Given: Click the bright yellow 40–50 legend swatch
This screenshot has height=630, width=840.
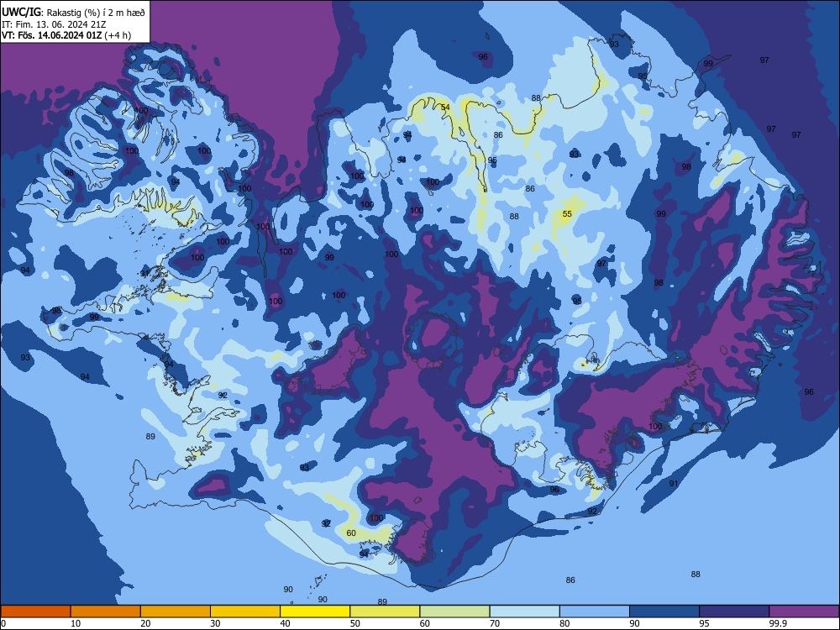Looking at the screenshot, I should pos(315,612).
